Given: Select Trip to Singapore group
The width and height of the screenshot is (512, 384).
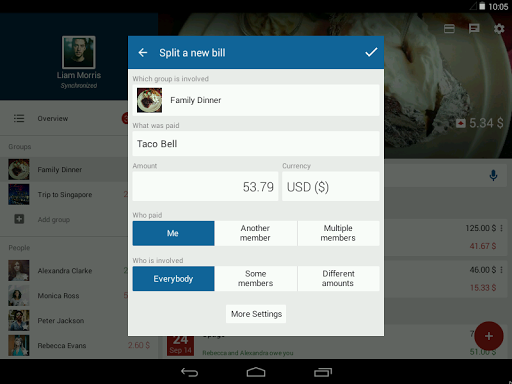Looking at the screenshot, I should 64,195.
